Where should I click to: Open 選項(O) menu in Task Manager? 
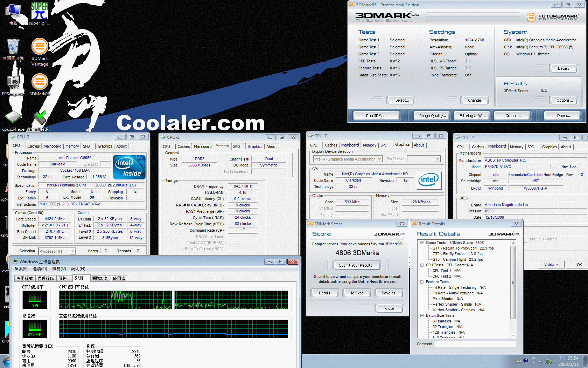click(x=40, y=269)
